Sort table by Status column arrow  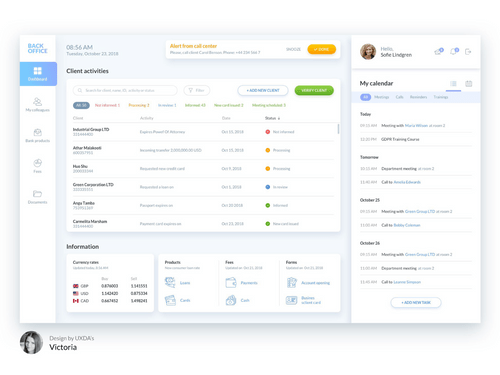[x=279, y=118]
